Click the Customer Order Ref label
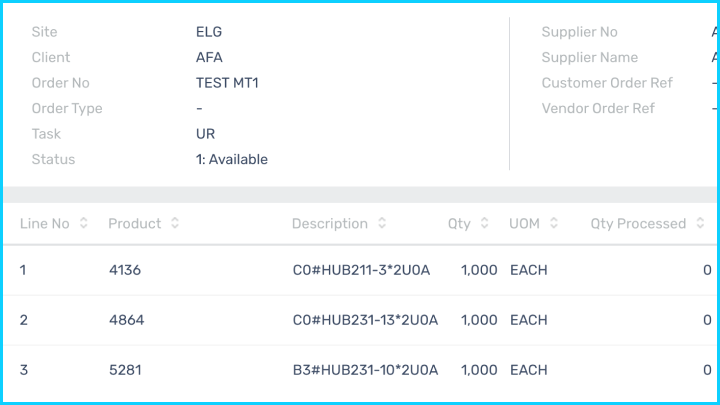The height and width of the screenshot is (405, 720). 607,83
